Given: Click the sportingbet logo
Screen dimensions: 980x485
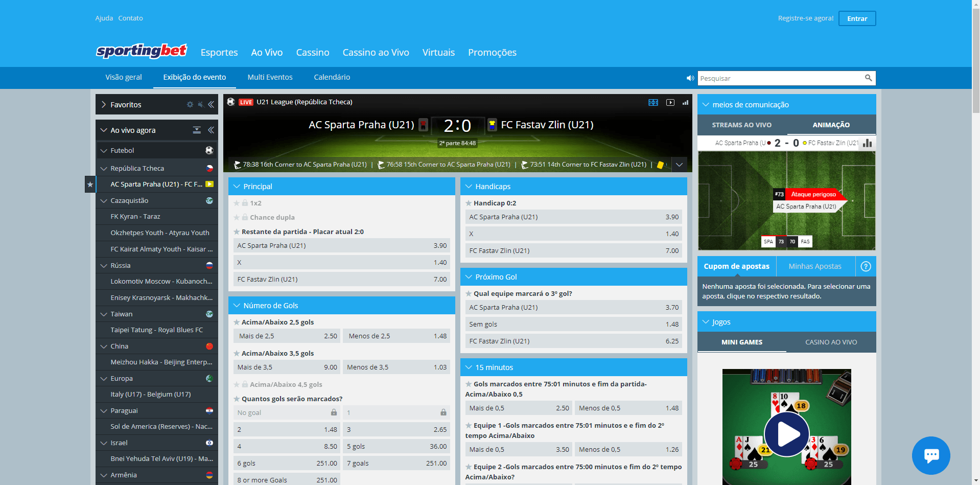Looking at the screenshot, I should point(142,51).
